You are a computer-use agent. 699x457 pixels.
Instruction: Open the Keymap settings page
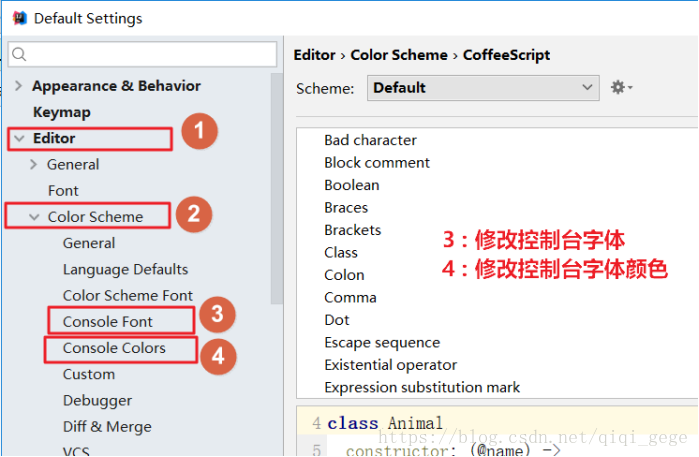tap(61, 112)
